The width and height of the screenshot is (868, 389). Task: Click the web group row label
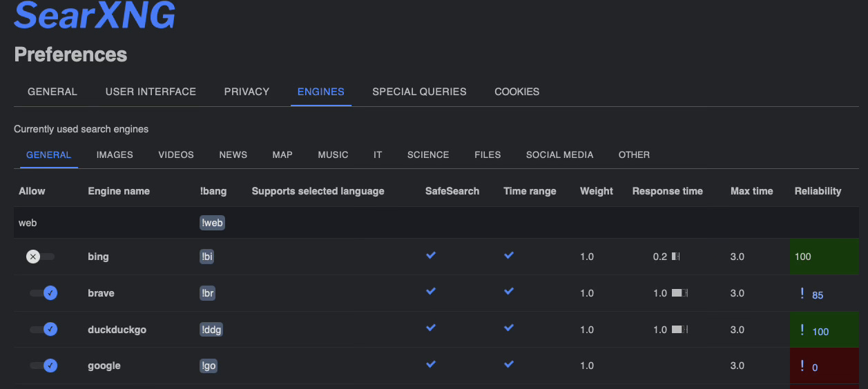(x=28, y=223)
